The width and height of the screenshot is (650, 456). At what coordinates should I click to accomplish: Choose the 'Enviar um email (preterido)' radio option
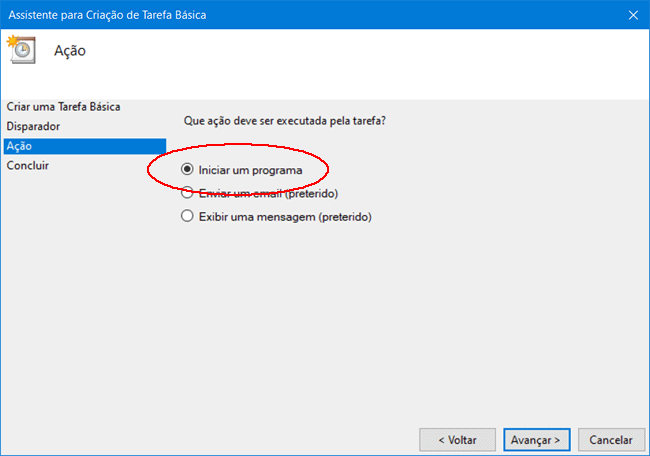tap(187, 193)
